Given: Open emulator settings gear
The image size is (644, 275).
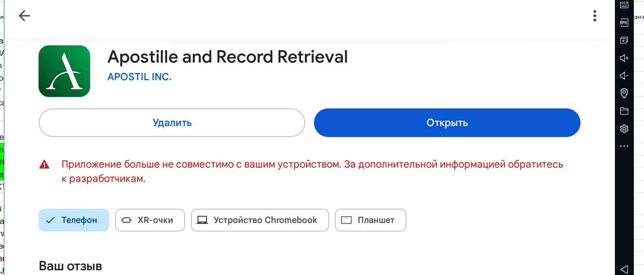Looking at the screenshot, I should tap(624, 128).
